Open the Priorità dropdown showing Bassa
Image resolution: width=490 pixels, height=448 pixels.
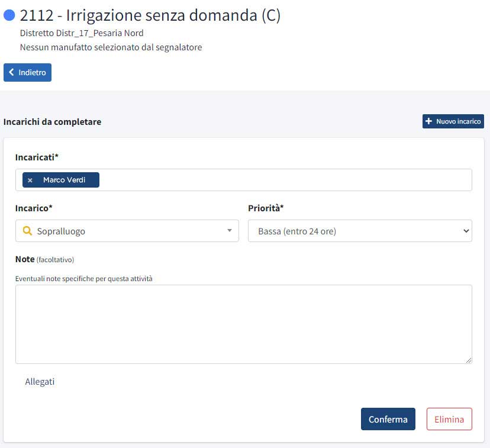[360, 231]
